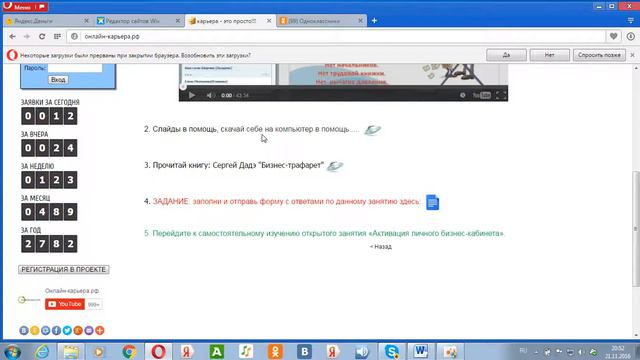Open the tab menu in the tab bar
Screen dimensions: 640x360
[631, 21]
